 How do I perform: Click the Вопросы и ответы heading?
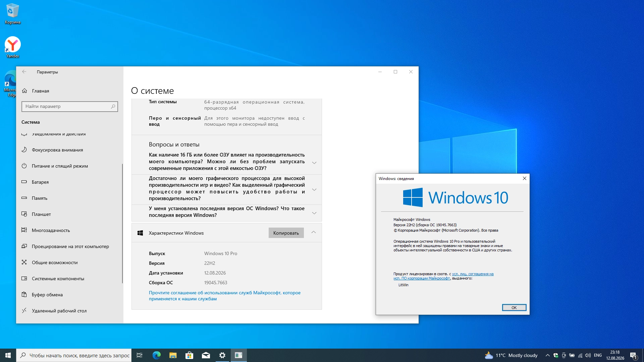tap(174, 144)
